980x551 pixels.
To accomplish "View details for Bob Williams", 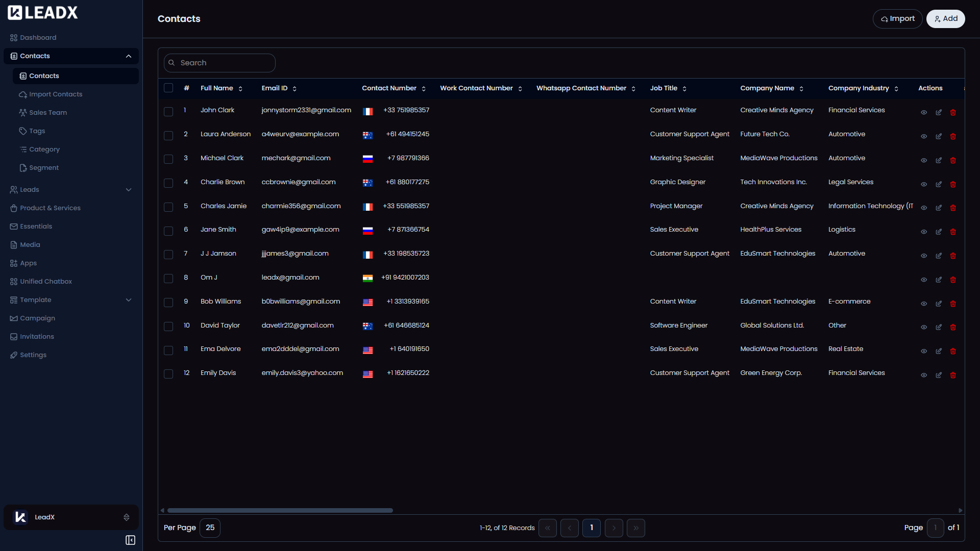I will [x=923, y=303].
